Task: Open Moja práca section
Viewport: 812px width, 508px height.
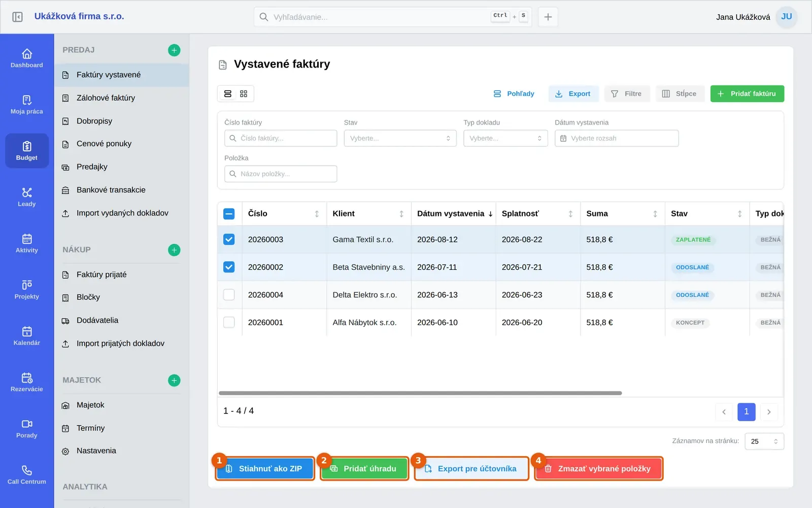Action: [27, 104]
